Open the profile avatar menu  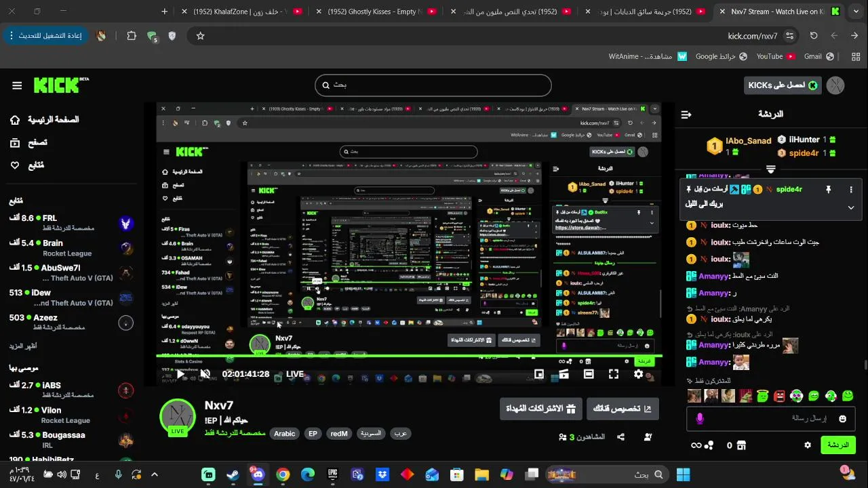coord(835,85)
